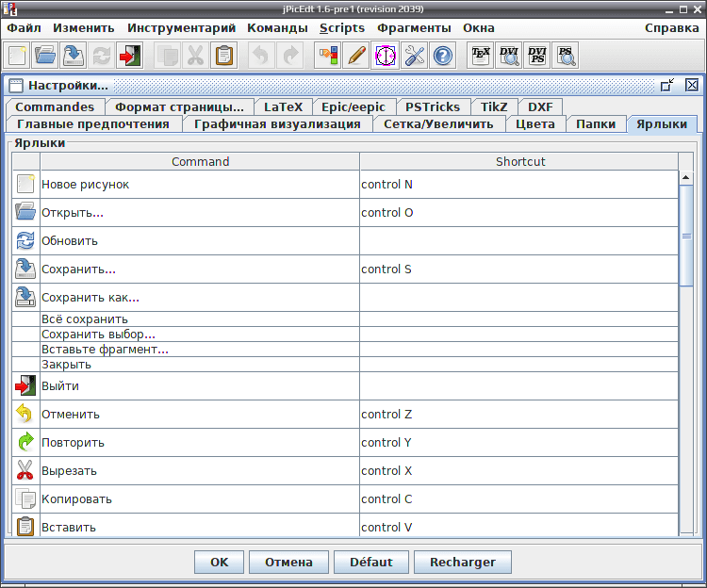Click the shortcuts table scrollbar thumb

686,236
